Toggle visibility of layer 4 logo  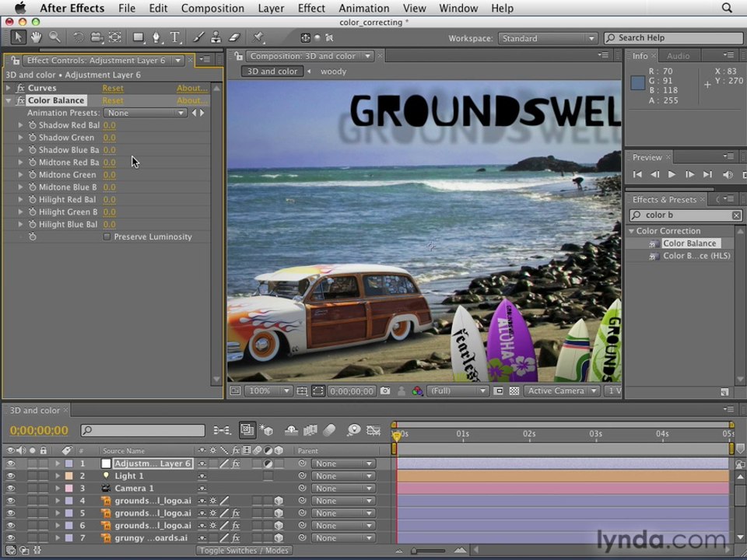10,500
